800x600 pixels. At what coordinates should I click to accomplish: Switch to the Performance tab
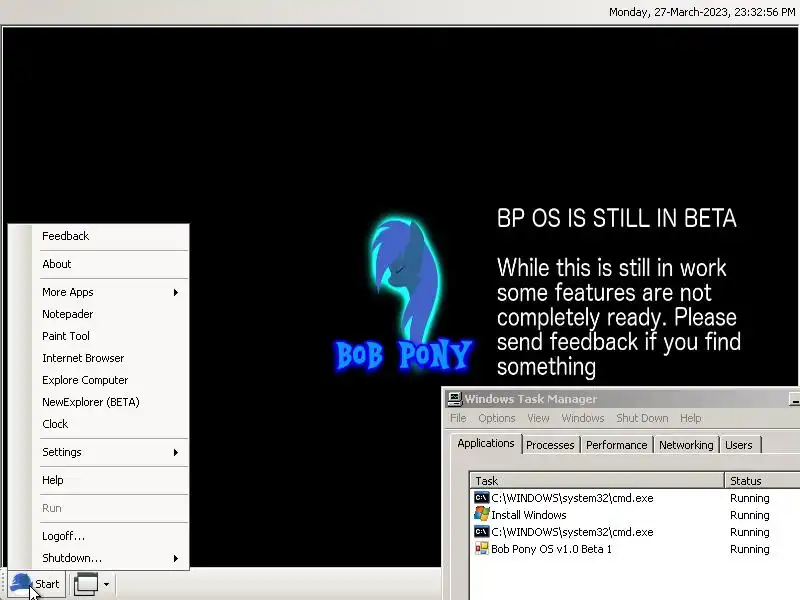tap(616, 445)
